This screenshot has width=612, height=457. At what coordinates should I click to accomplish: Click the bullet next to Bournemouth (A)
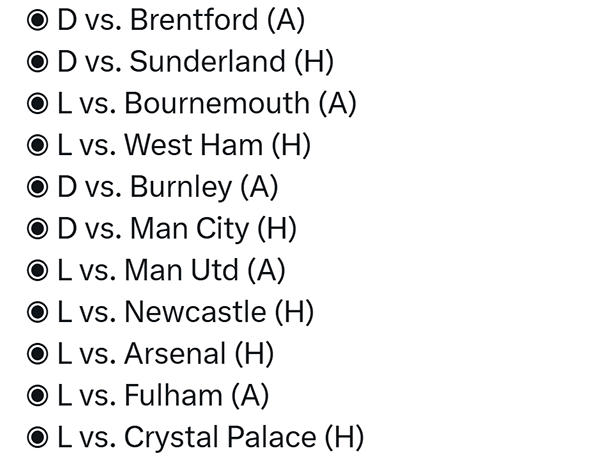pos(40,104)
